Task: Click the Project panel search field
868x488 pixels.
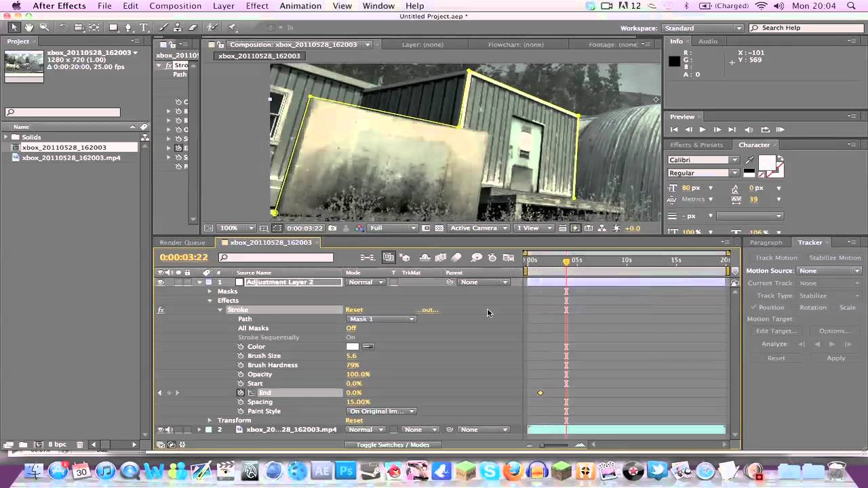Action: (x=62, y=113)
